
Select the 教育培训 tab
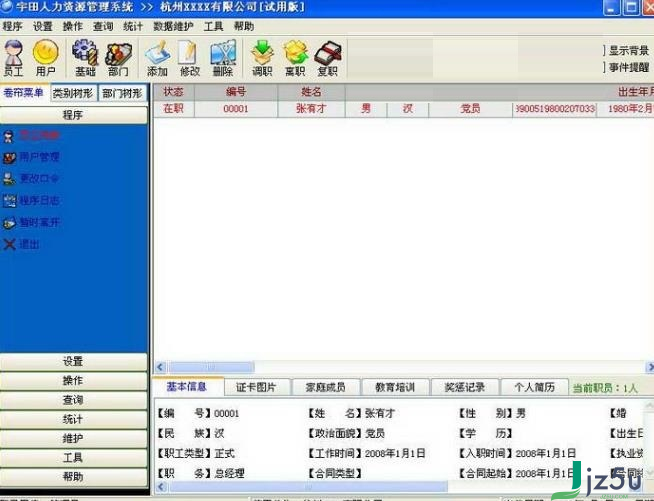[x=395, y=388]
